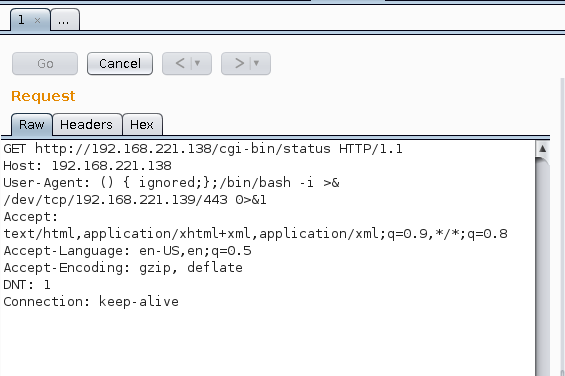Click the 'DNT: 1' line
Image resolution: width=565 pixels, height=376 pixels.
pos(27,285)
